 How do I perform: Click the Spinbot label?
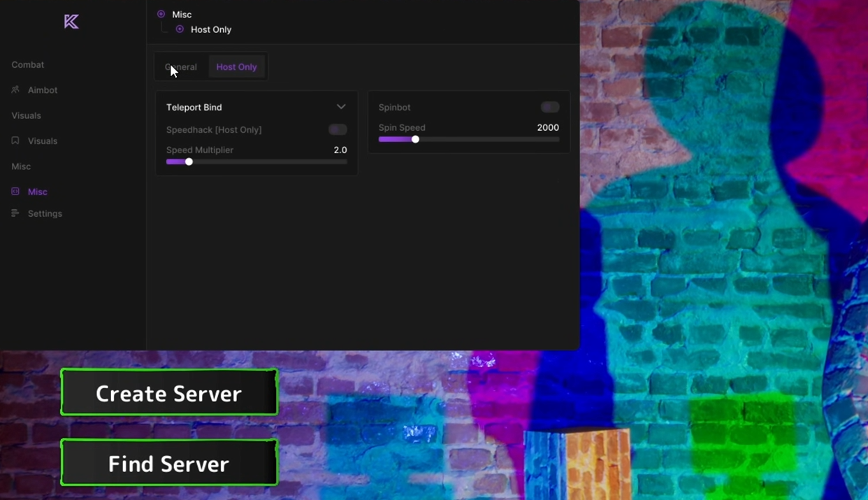(394, 108)
